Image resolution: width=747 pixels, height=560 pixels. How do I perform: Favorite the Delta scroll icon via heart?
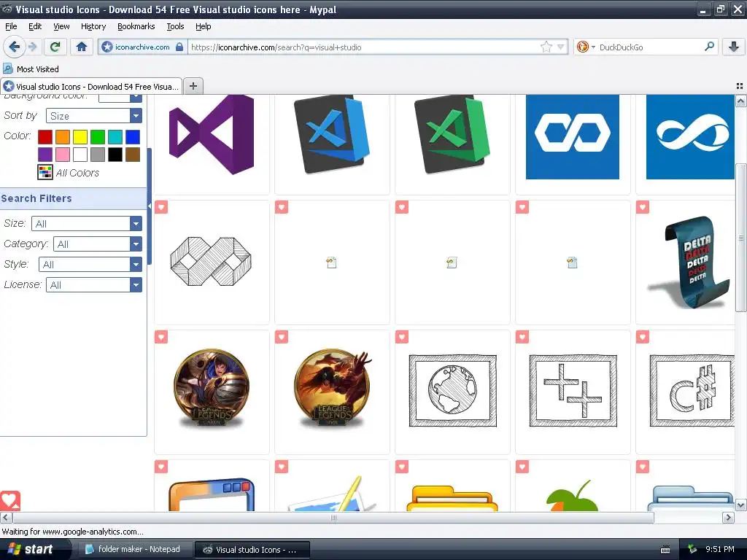[x=643, y=207]
